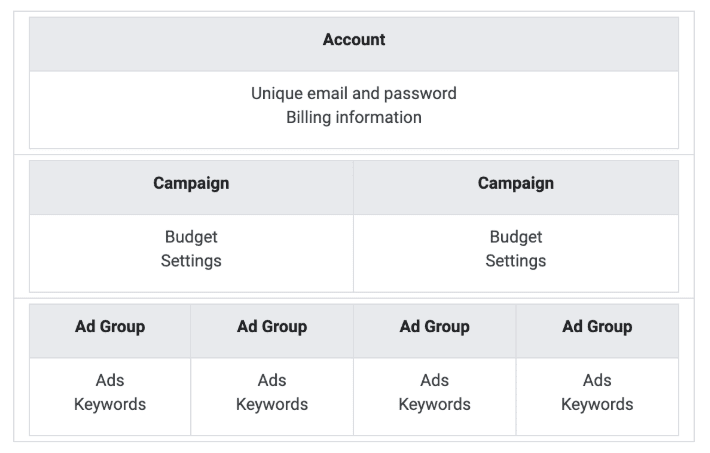
Task: Click Ads in the second Ad Group
Action: pyautogui.click(x=272, y=381)
